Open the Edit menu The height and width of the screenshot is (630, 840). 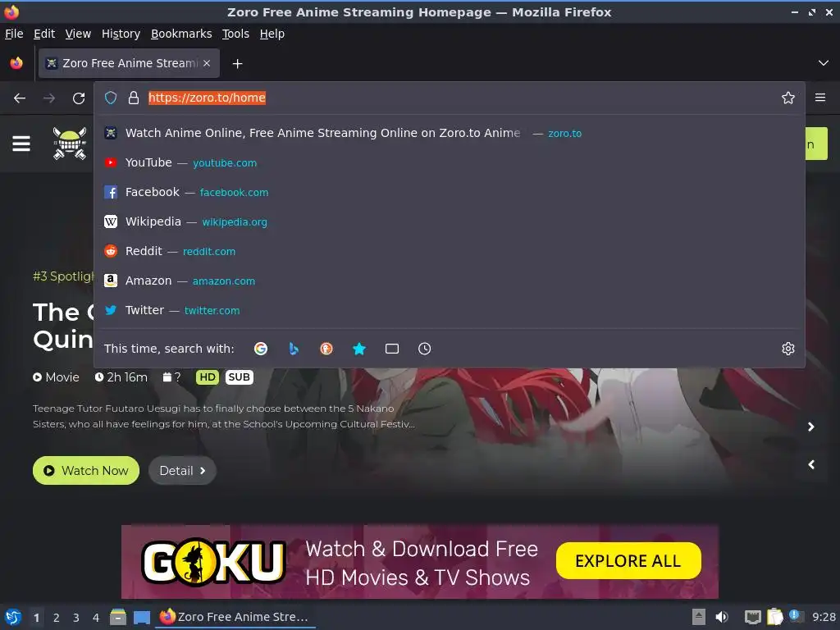coord(44,34)
